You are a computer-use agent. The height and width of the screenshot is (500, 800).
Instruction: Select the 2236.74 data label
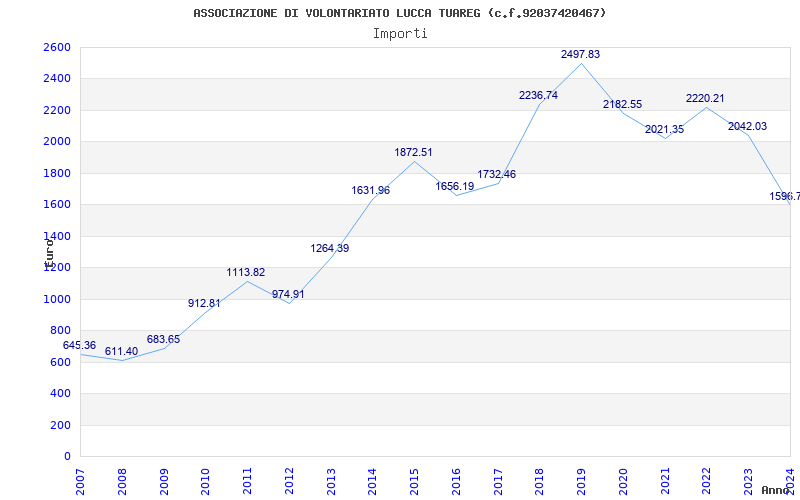[x=538, y=95]
